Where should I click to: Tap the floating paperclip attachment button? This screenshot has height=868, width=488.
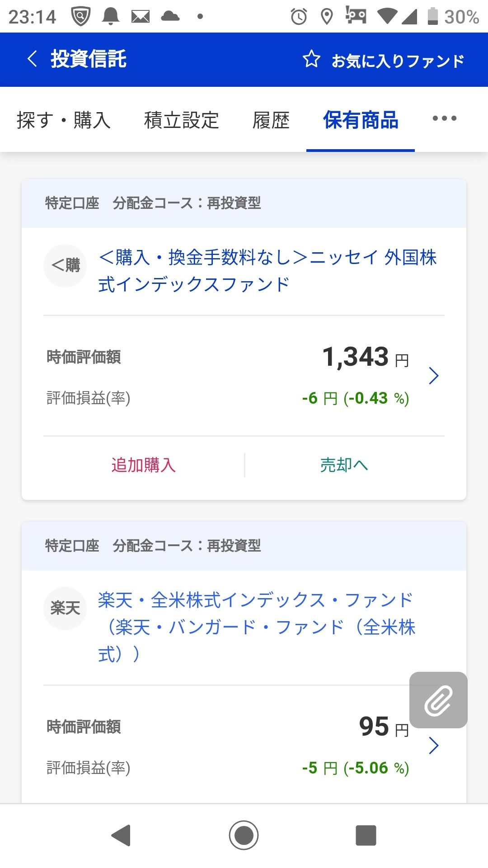coord(438,700)
